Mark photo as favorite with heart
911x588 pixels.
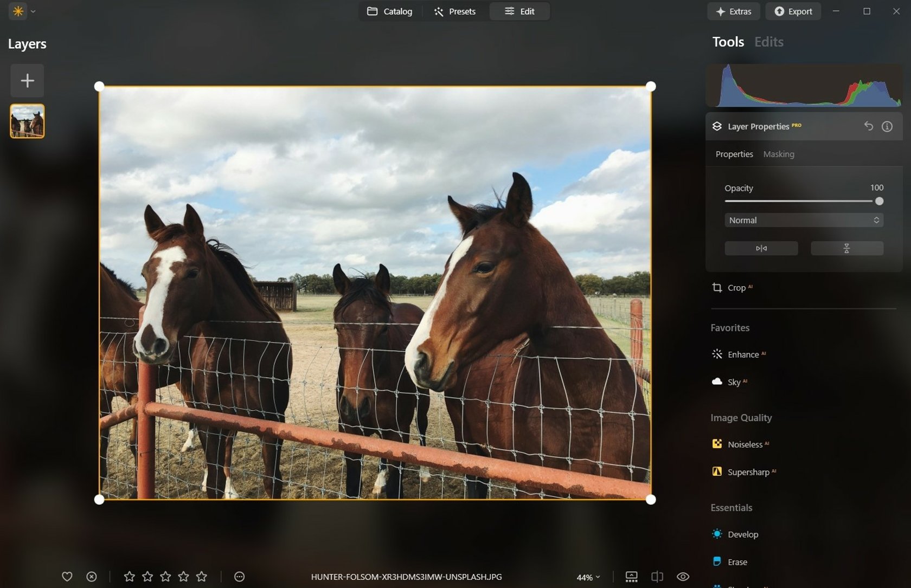pyautogui.click(x=67, y=577)
